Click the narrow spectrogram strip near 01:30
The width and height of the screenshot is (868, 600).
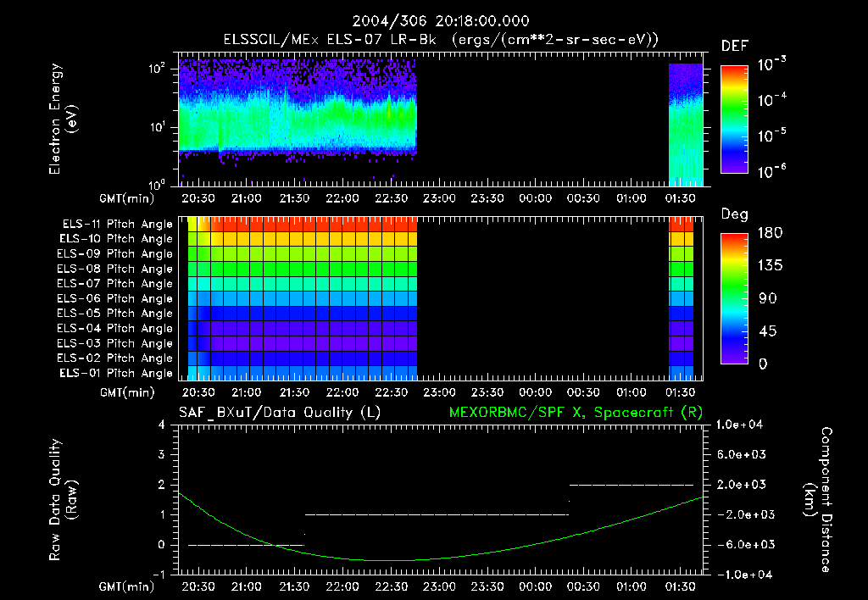click(x=685, y=125)
